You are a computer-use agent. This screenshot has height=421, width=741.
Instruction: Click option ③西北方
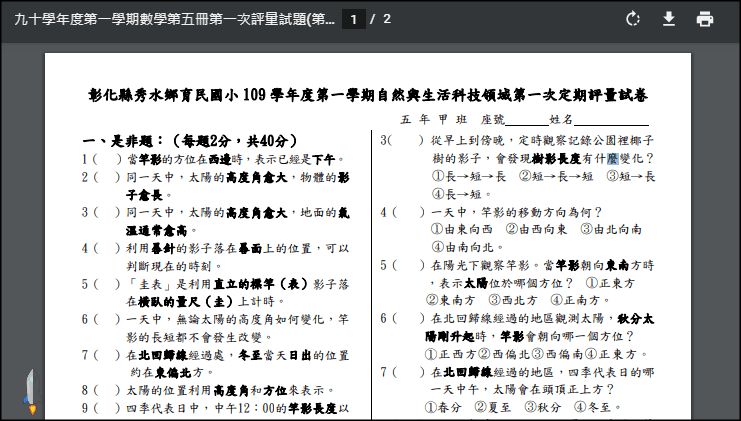tap(512, 301)
